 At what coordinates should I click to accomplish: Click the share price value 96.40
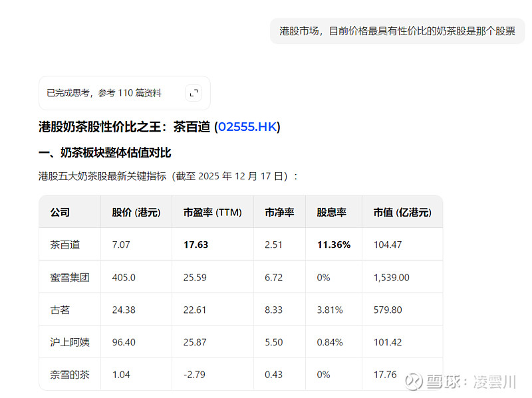pyautogui.click(x=124, y=342)
